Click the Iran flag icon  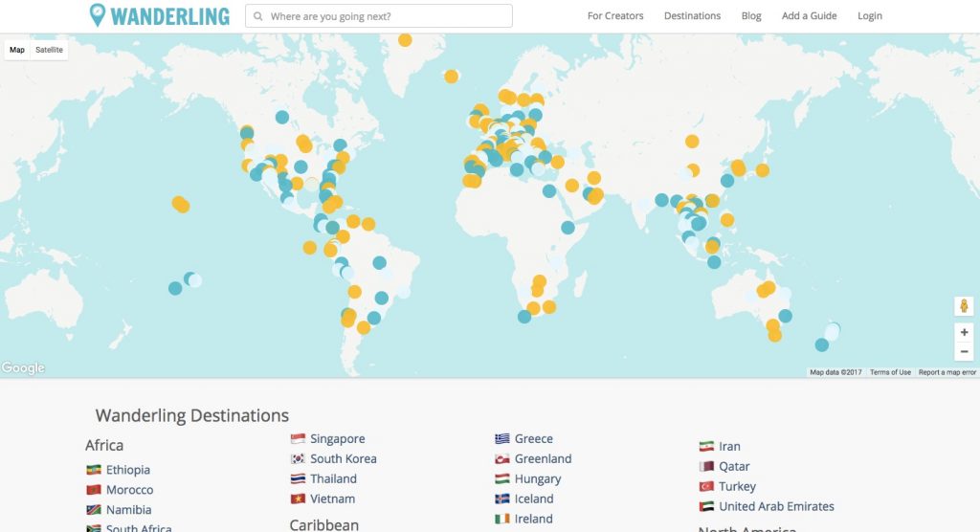click(707, 446)
